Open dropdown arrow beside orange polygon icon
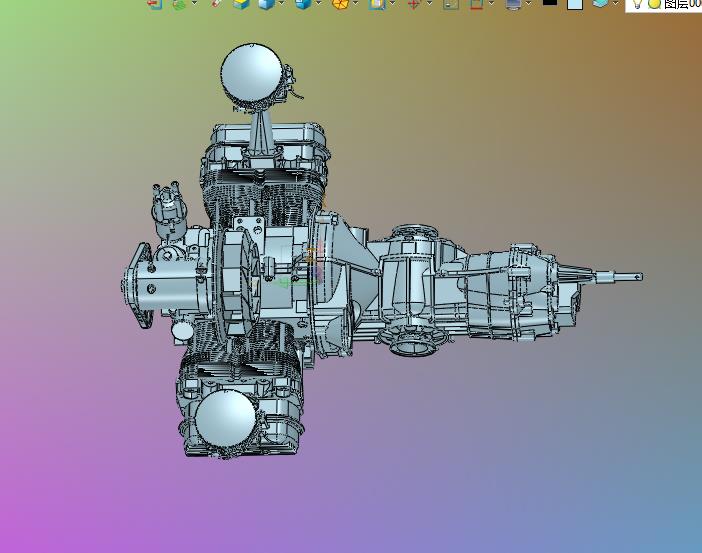Image resolution: width=702 pixels, height=553 pixels. pos(356,3)
